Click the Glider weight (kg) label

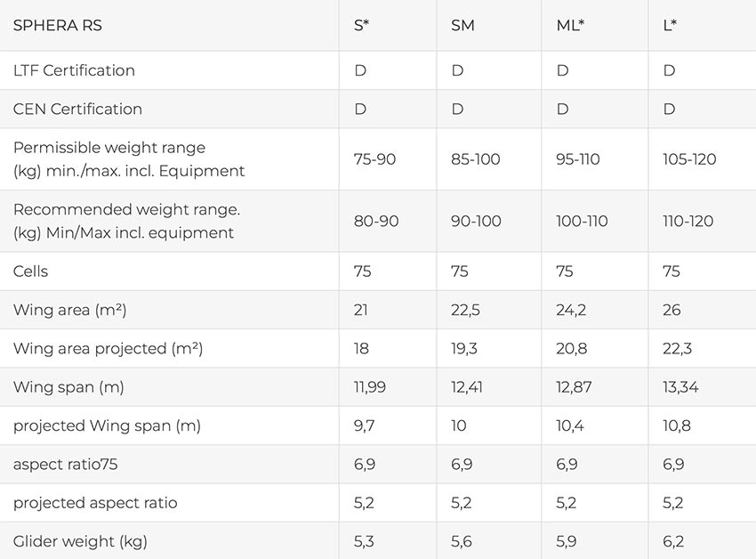pyautogui.click(x=80, y=541)
